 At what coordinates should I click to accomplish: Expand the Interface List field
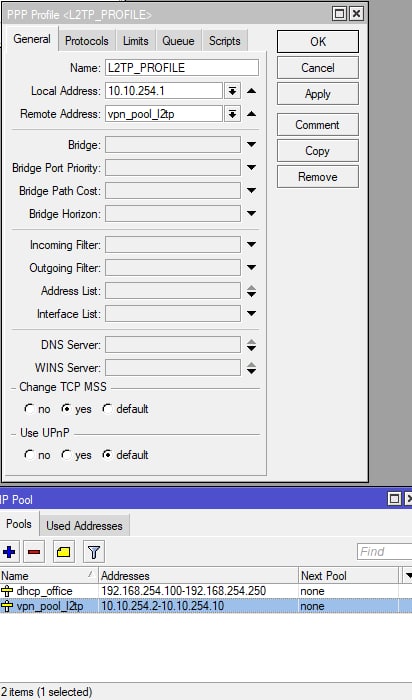[x=251, y=314]
